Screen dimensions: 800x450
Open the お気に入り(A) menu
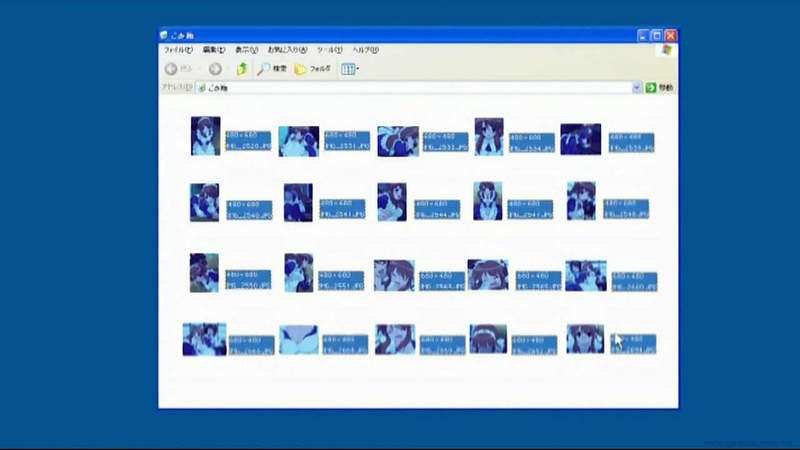coord(288,50)
